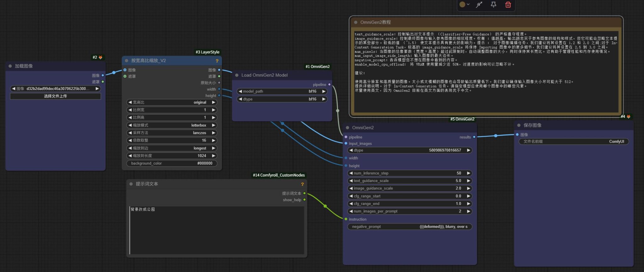644x272 pixels.
Task: Collapse the 提示词文本 node via its title dot
Action: point(131,184)
